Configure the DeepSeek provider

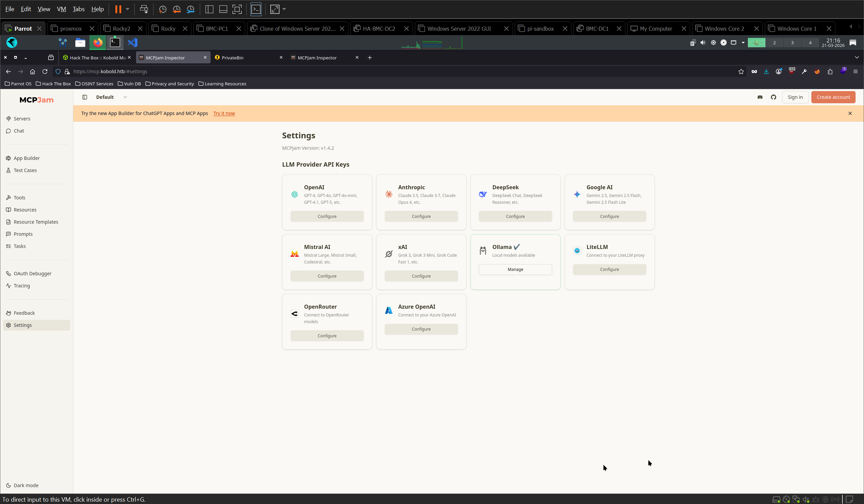[x=515, y=217]
